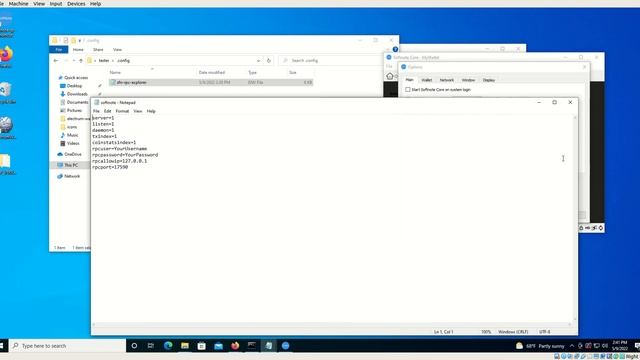Open the Notepad File menu
Image resolution: width=640 pixels, height=360 pixels.
(x=96, y=111)
